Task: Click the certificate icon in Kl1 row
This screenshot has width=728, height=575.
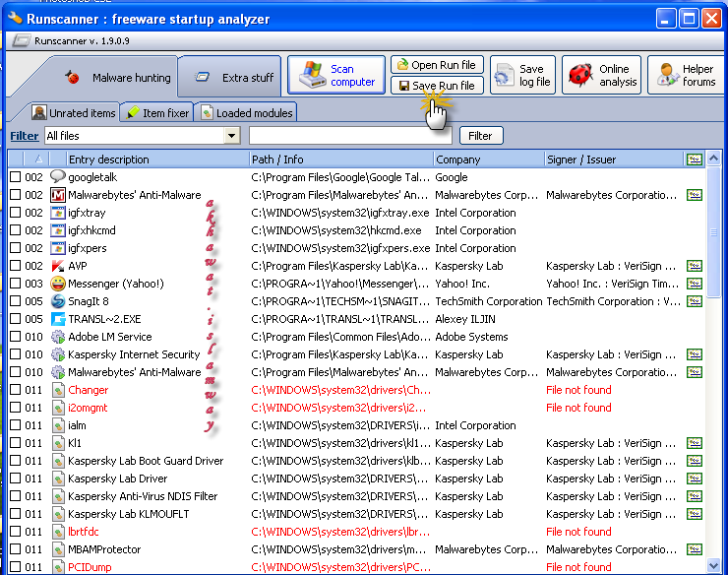Action: point(695,443)
